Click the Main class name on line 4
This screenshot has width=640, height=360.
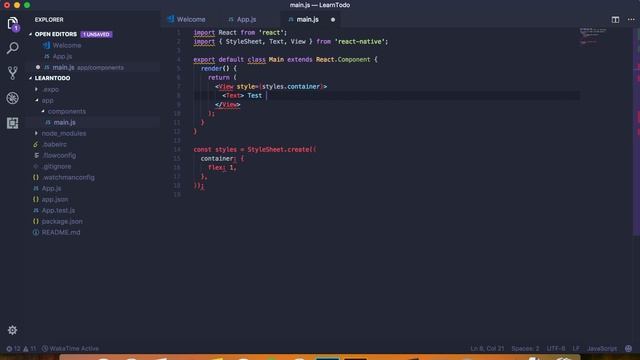click(276, 60)
